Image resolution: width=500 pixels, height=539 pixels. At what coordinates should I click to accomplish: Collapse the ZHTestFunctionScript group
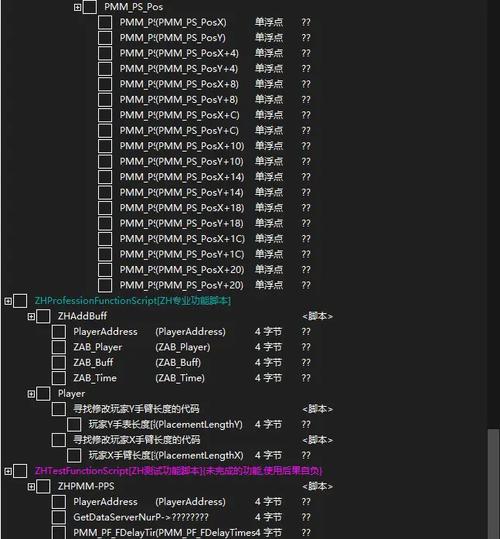click(x=8, y=471)
